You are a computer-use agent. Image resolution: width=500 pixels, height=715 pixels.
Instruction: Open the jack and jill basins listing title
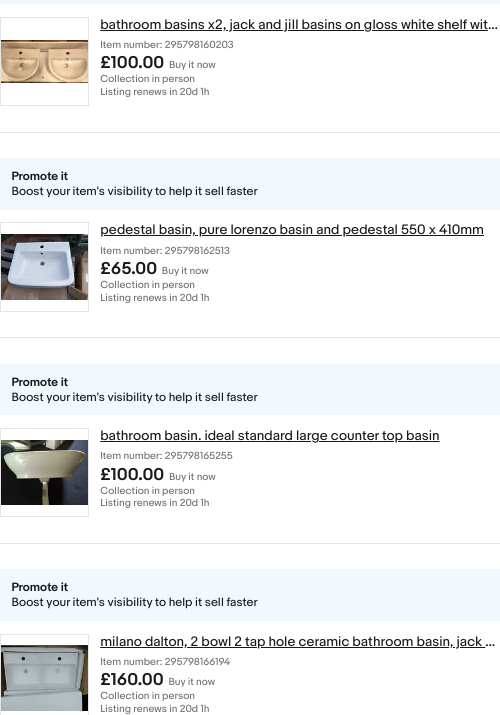(299, 25)
